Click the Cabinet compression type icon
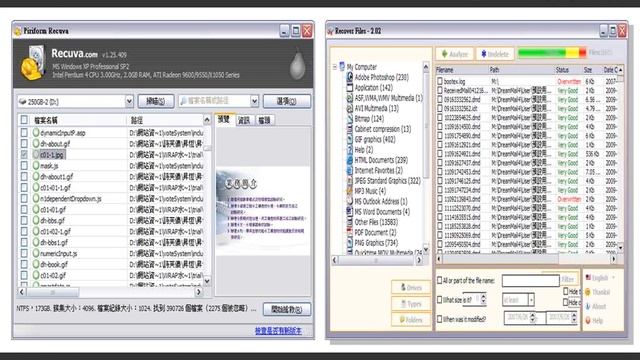Image resolution: width=640 pixels, height=360 pixels. point(349,129)
